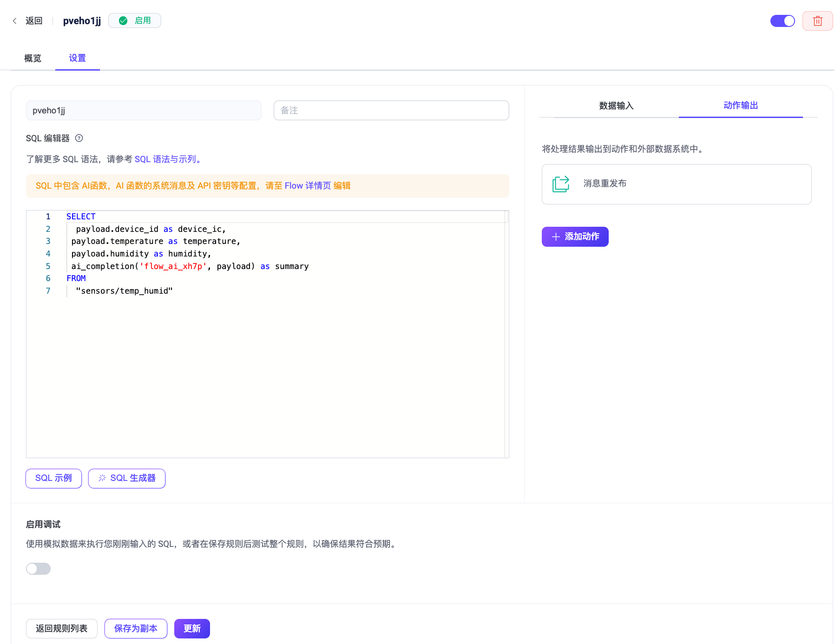Image resolution: width=835 pixels, height=644 pixels.
Task: Click the message republish icon in the action card
Action: click(560, 184)
